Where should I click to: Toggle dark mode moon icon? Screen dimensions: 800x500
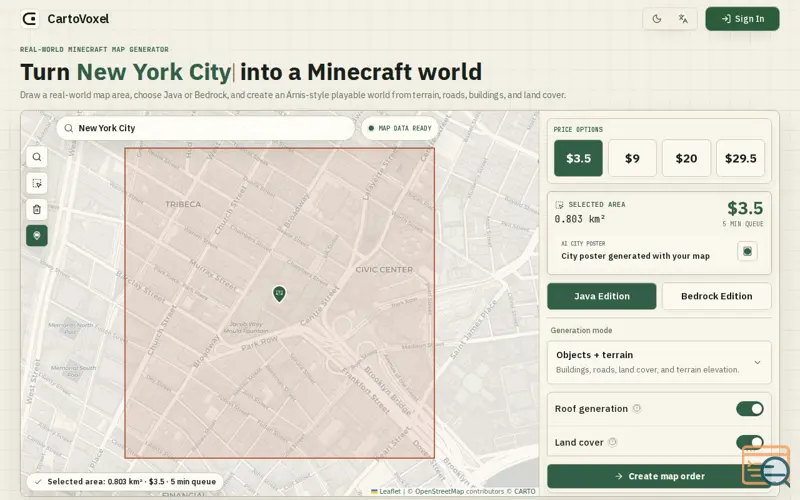point(657,19)
